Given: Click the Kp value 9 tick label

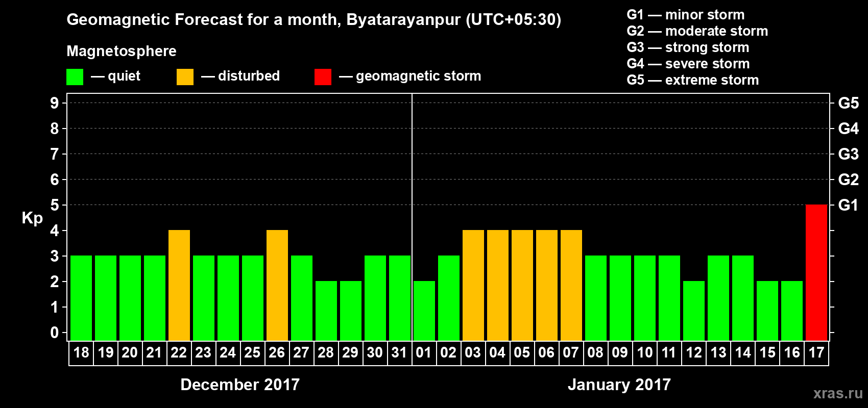Looking at the screenshot, I should pyautogui.click(x=55, y=103).
